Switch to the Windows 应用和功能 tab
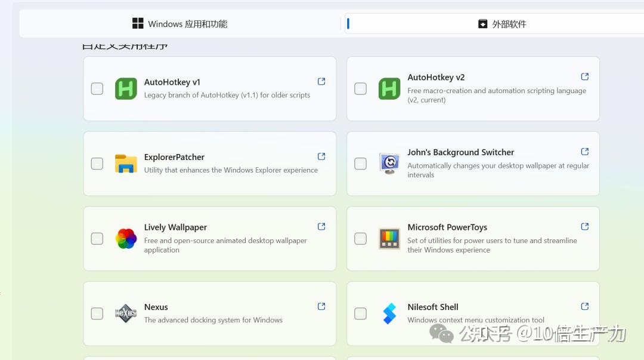 (180, 24)
